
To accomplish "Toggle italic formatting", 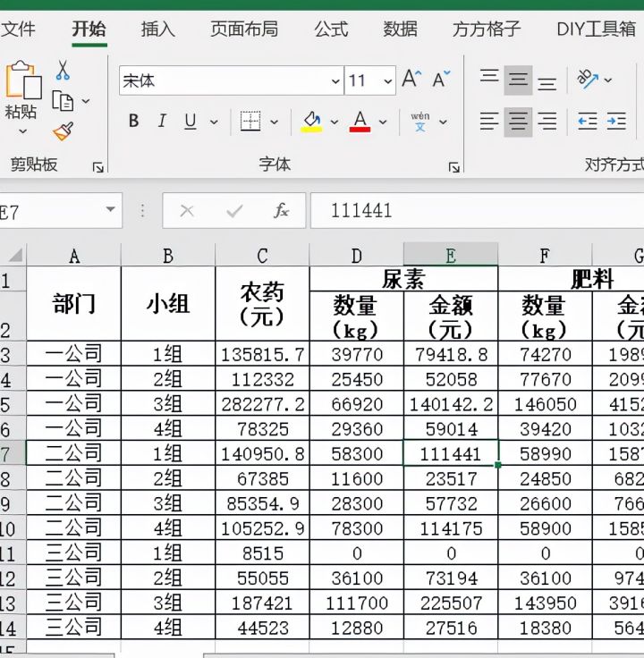I will (x=162, y=122).
